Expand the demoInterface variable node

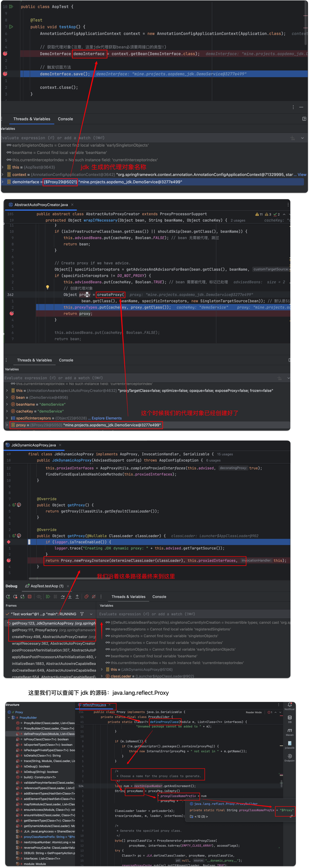coord(3,182)
